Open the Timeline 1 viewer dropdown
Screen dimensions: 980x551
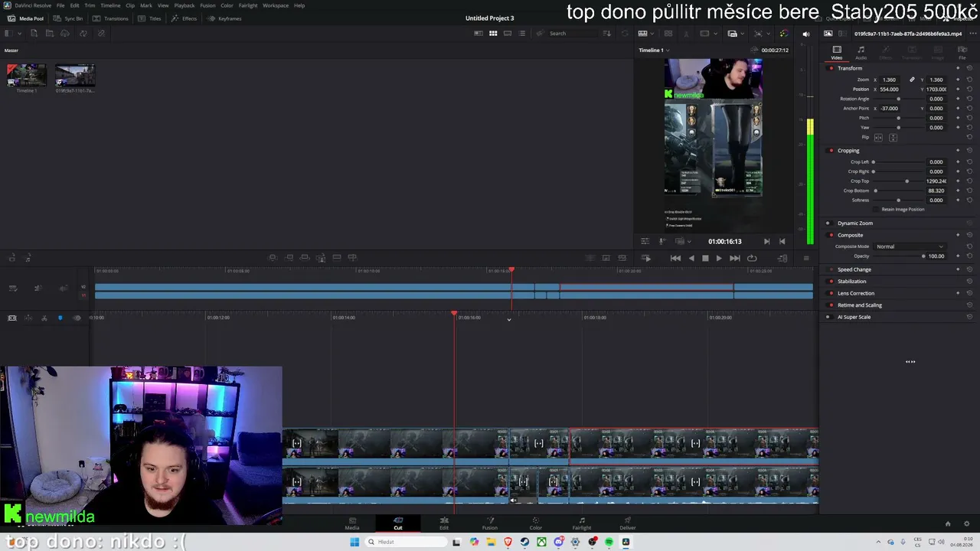click(654, 51)
